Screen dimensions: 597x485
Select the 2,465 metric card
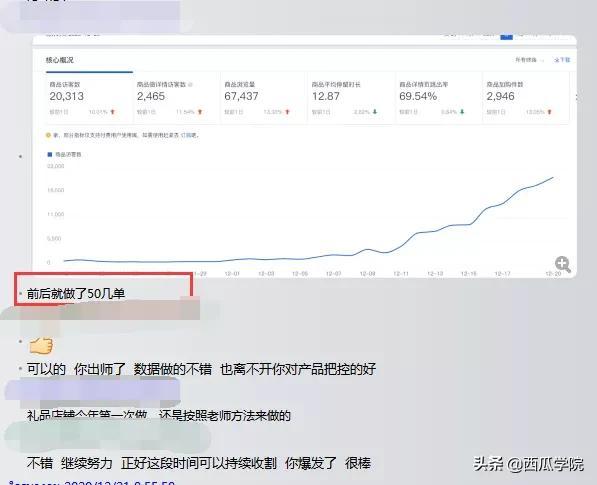177,98
